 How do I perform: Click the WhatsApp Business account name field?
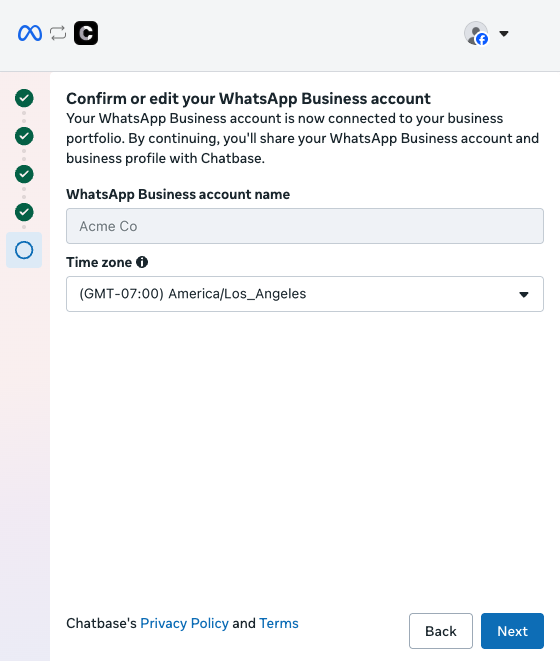[x=305, y=226]
